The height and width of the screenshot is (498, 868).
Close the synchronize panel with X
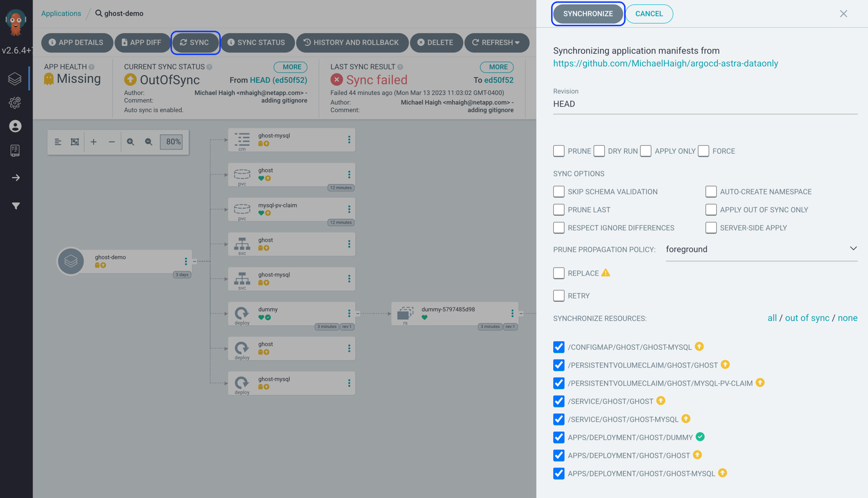click(843, 14)
